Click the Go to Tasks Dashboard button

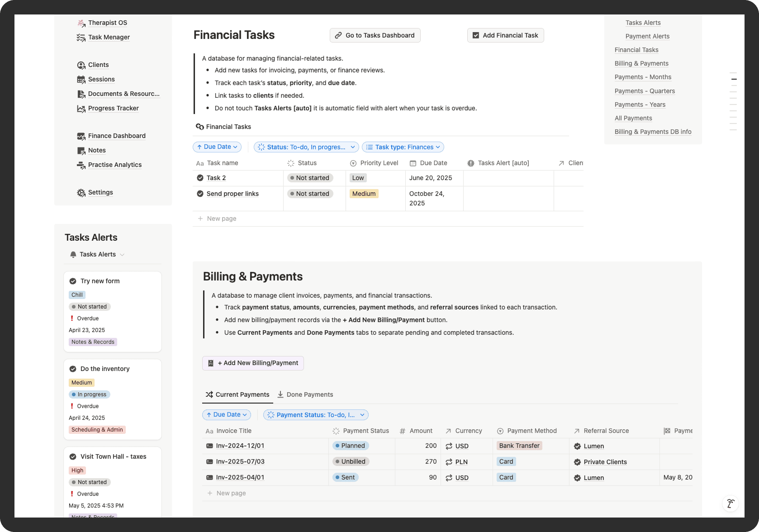click(375, 35)
